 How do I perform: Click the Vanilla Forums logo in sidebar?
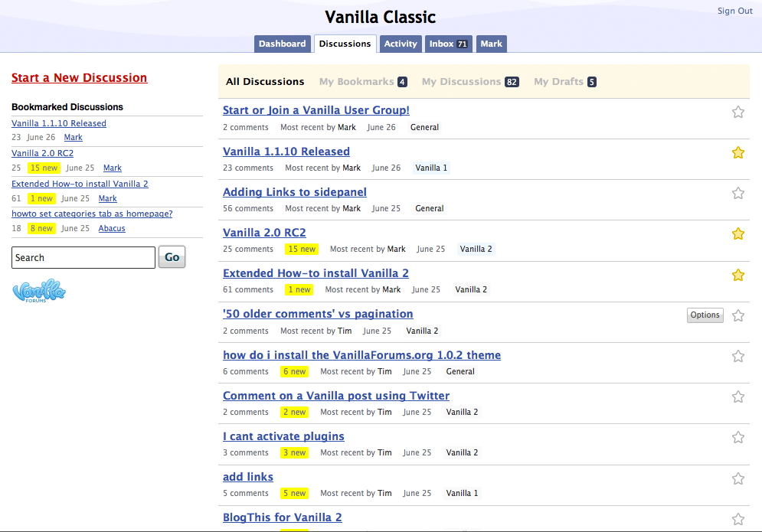click(x=39, y=291)
